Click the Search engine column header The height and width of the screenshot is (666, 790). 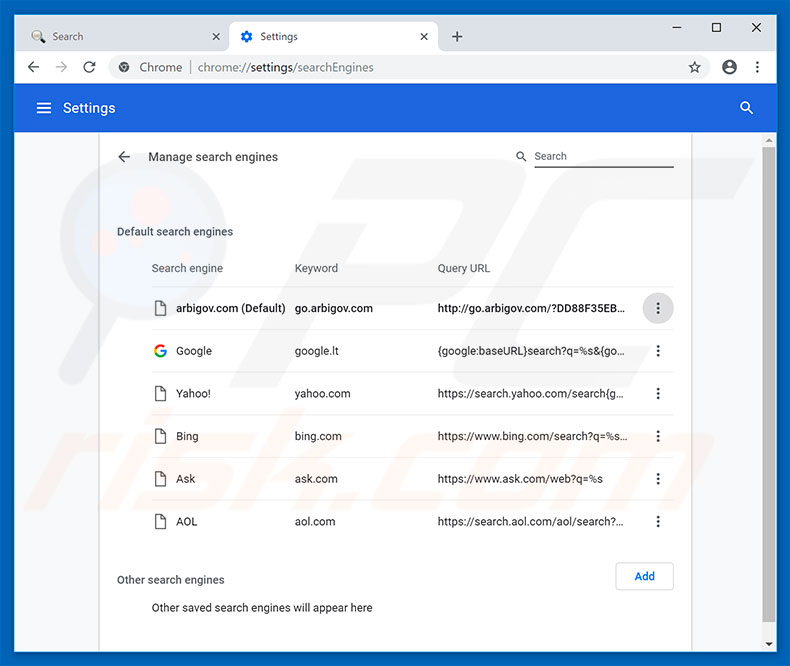[187, 268]
